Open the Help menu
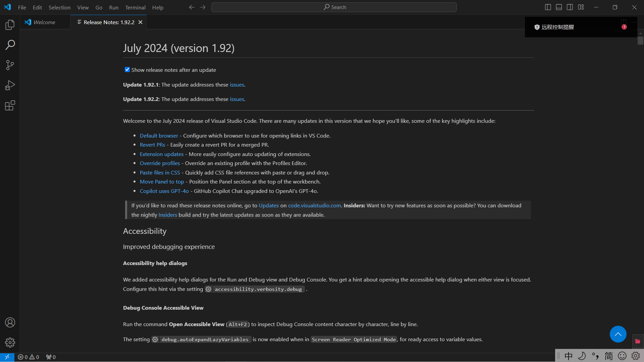This screenshot has width=644, height=362. (158, 7)
